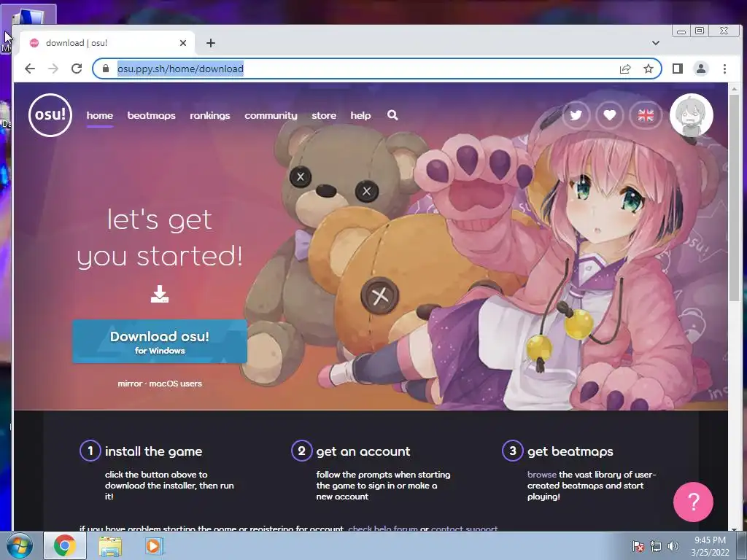Click the browser forward arrow
Screen dimensions: 747x560
point(53,69)
